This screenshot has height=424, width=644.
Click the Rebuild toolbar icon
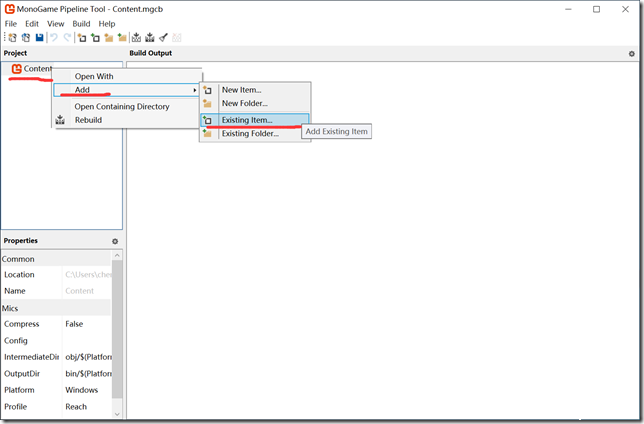click(149, 38)
